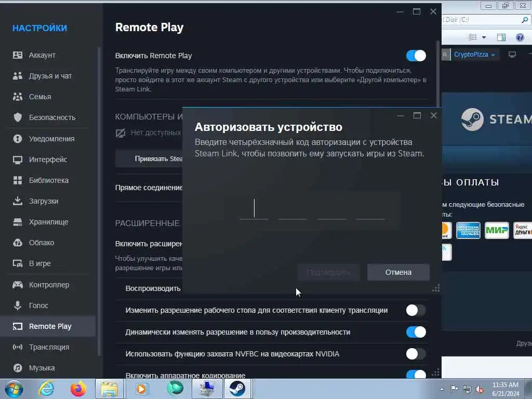Click the settings window vertical scrollbar
This screenshot has width=532, height=399.
(x=437, y=73)
